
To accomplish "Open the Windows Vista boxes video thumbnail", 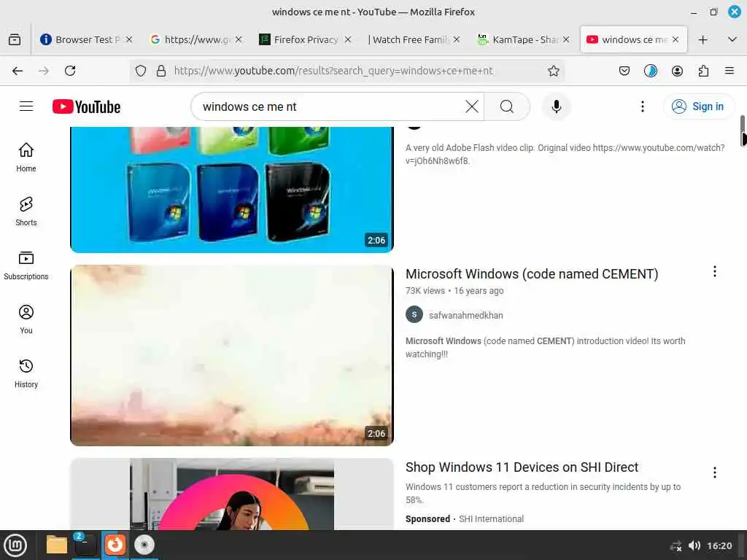I will click(232, 190).
